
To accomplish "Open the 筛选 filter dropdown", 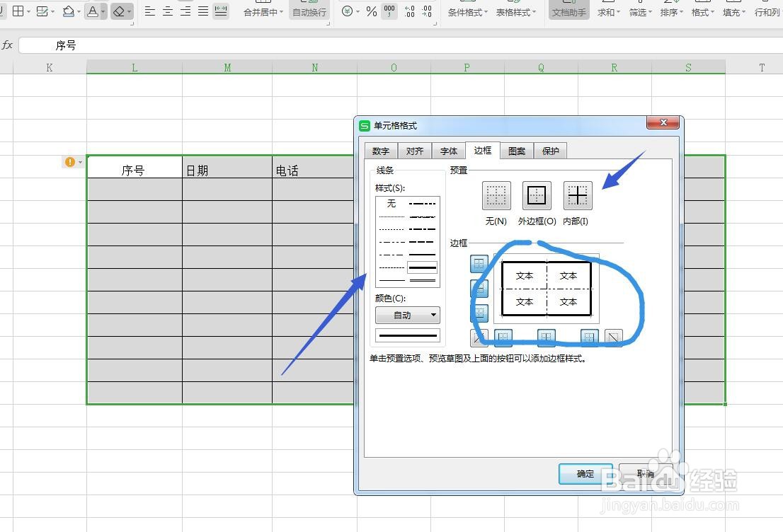I will 639,12.
